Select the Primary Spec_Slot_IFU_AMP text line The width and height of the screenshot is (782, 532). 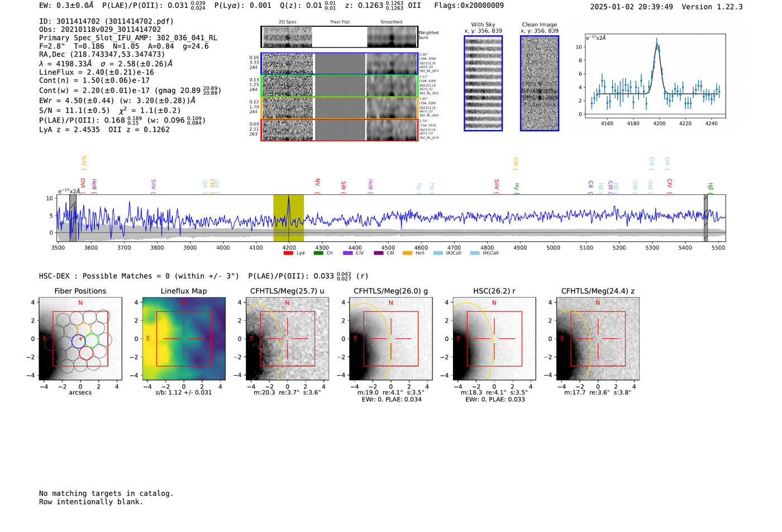pyautogui.click(x=128, y=38)
